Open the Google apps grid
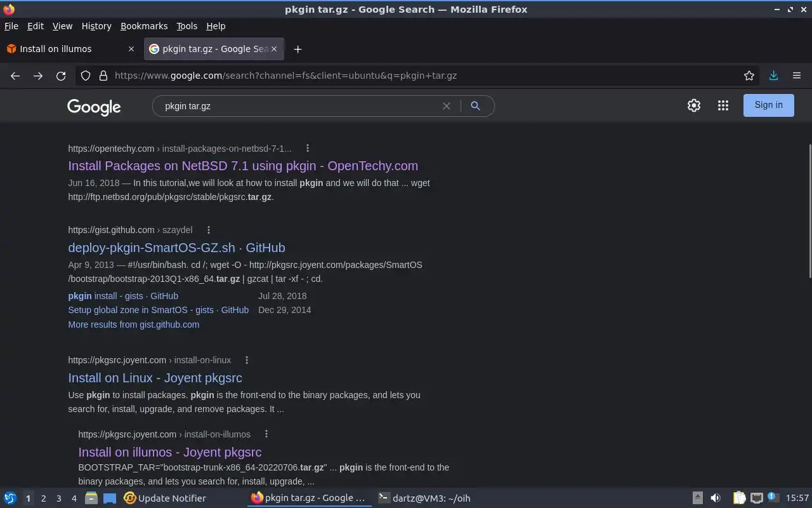 coord(723,105)
